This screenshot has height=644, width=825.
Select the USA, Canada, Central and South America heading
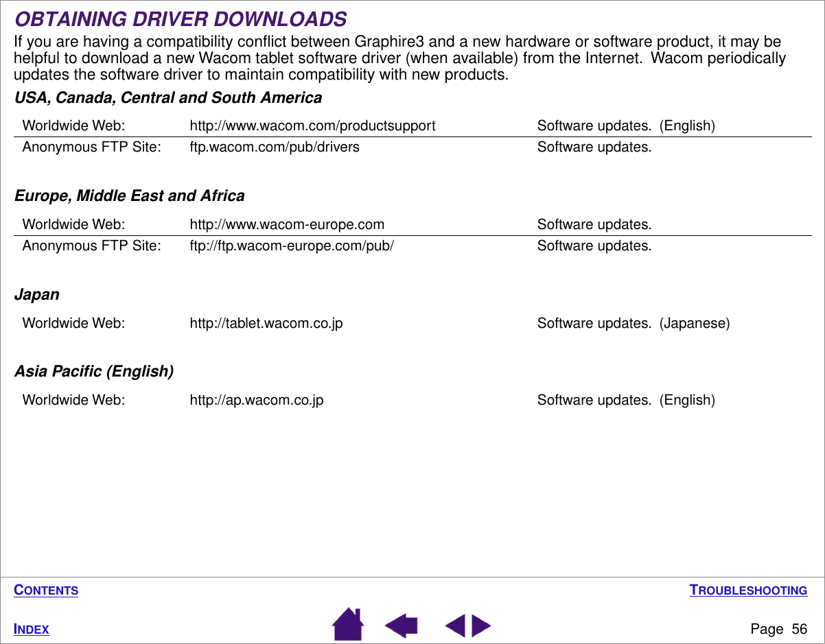168,98
